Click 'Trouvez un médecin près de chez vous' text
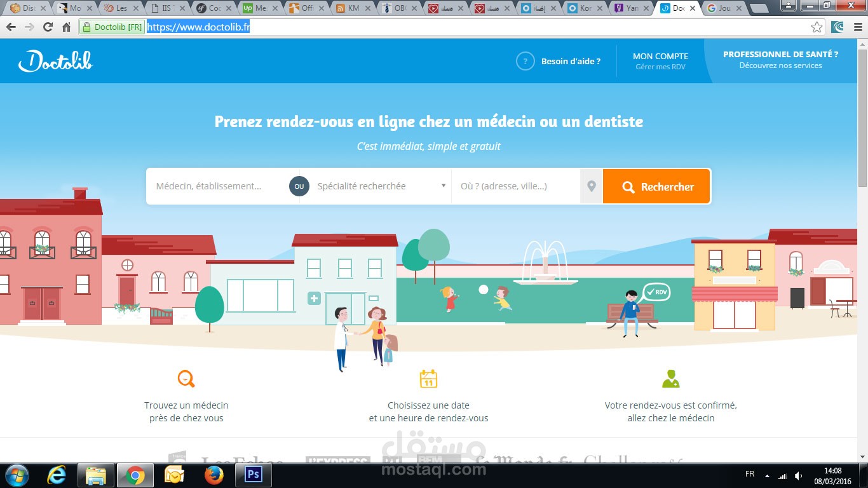 pos(186,412)
